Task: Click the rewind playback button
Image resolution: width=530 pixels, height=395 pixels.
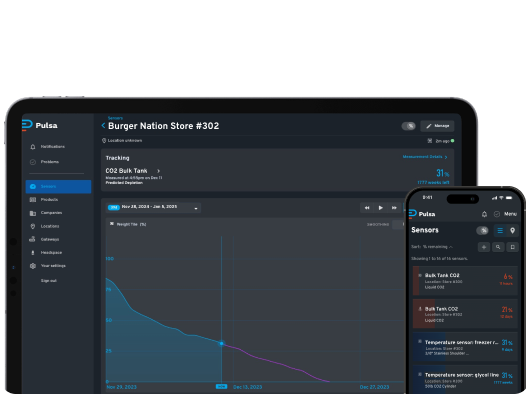Action: coord(367,208)
